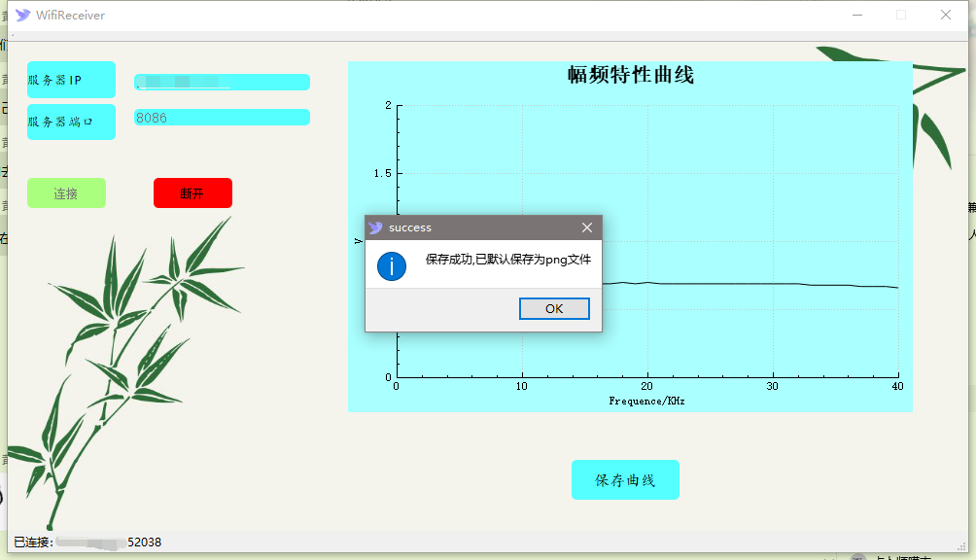976x560 pixels.
Task: Confirm the dialog by clicking OK
Action: 553,308
